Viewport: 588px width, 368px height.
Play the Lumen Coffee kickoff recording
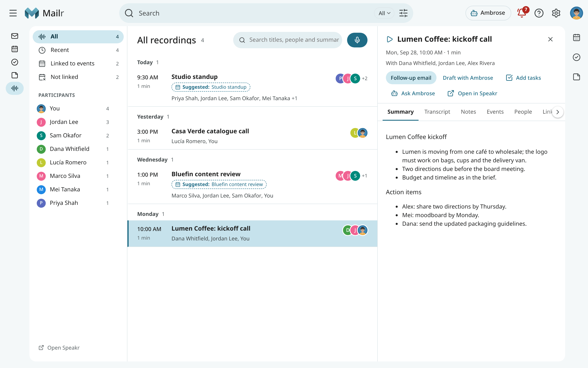tap(390, 39)
